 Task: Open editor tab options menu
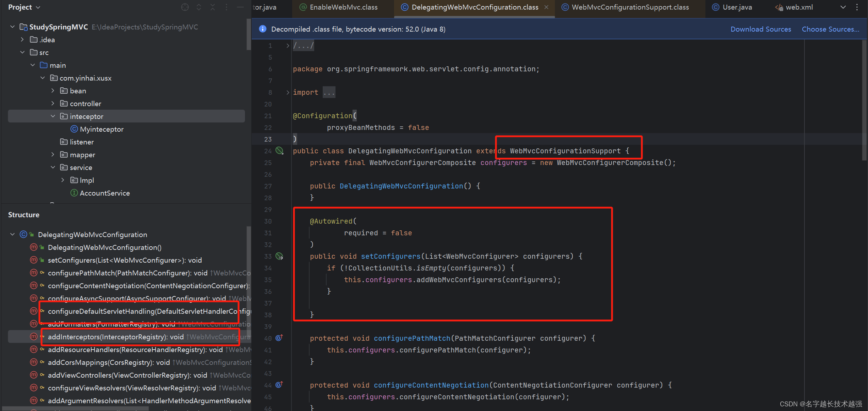click(x=857, y=7)
